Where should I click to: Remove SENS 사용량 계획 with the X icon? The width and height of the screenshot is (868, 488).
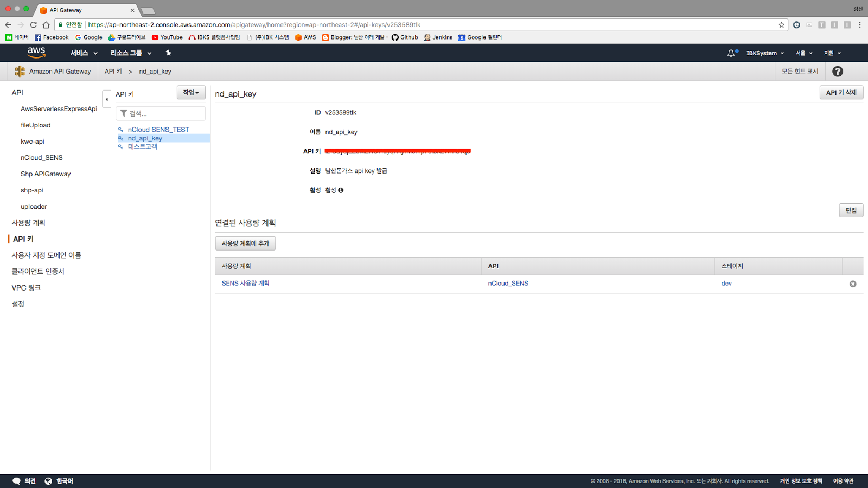point(853,284)
